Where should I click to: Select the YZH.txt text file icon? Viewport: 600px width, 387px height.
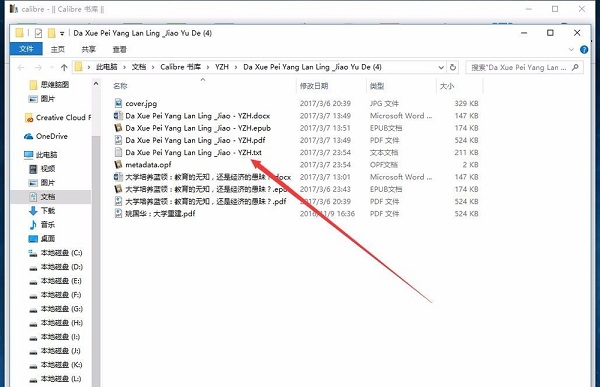119,152
